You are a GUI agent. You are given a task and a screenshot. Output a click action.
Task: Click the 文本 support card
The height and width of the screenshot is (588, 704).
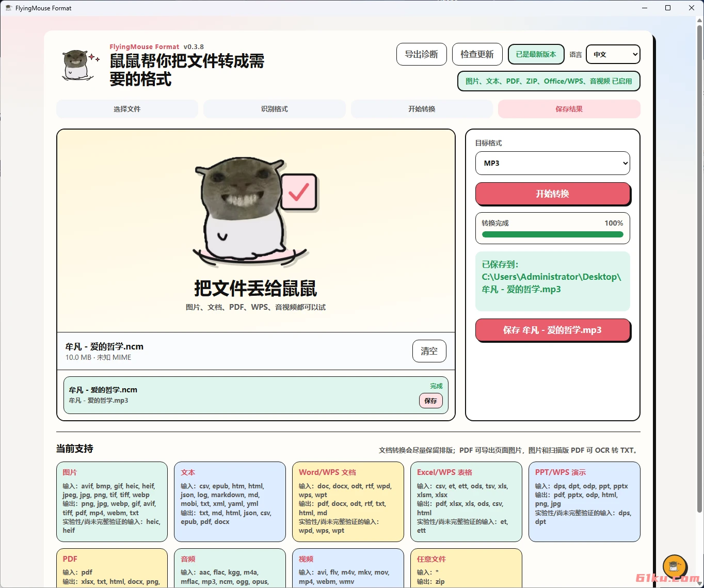pos(230,502)
